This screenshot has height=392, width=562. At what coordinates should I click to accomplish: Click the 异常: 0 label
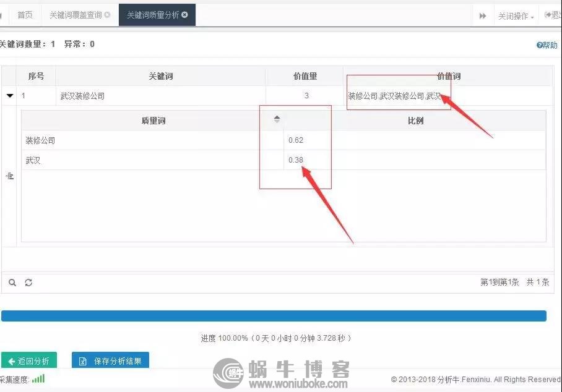79,44
